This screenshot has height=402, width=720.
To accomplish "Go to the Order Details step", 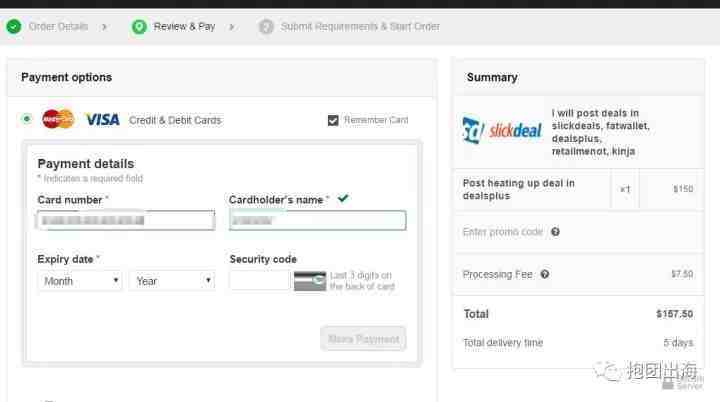I will coord(58,27).
